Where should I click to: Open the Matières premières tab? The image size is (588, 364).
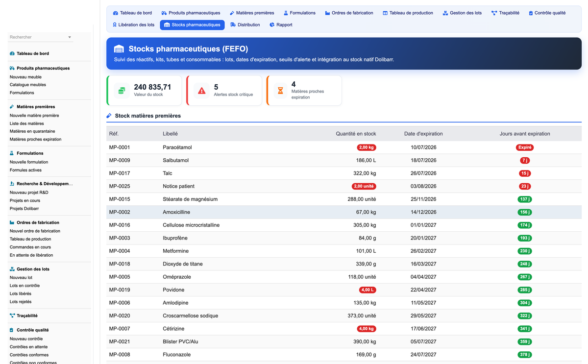(252, 13)
